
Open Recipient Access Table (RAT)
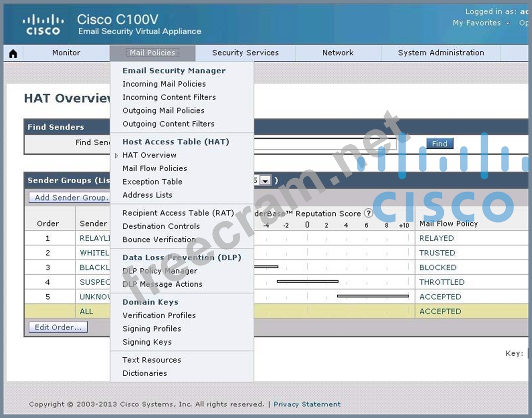click(178, 213)
